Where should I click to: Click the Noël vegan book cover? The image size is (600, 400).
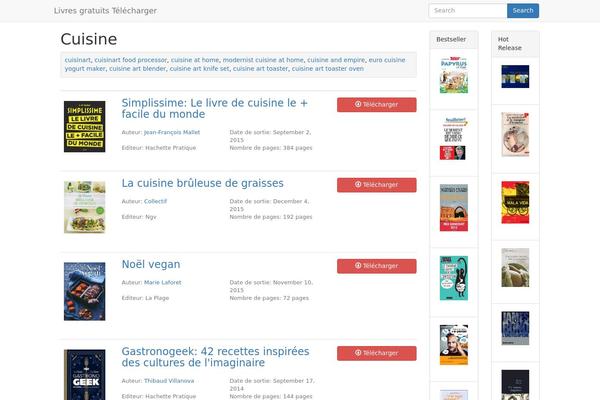pyautogui.click(x=85, y=291)
